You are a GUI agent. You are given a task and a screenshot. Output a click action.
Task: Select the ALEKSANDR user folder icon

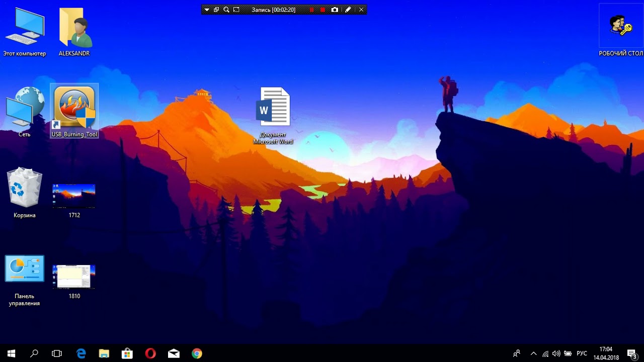(74, 32)
